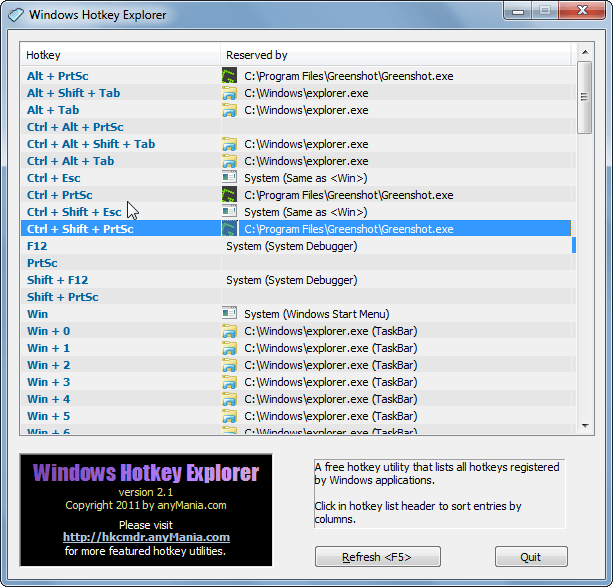This screenshot has height=587, width=613.
Task: Click scrollbar up arrow
Action: [585, 52]
